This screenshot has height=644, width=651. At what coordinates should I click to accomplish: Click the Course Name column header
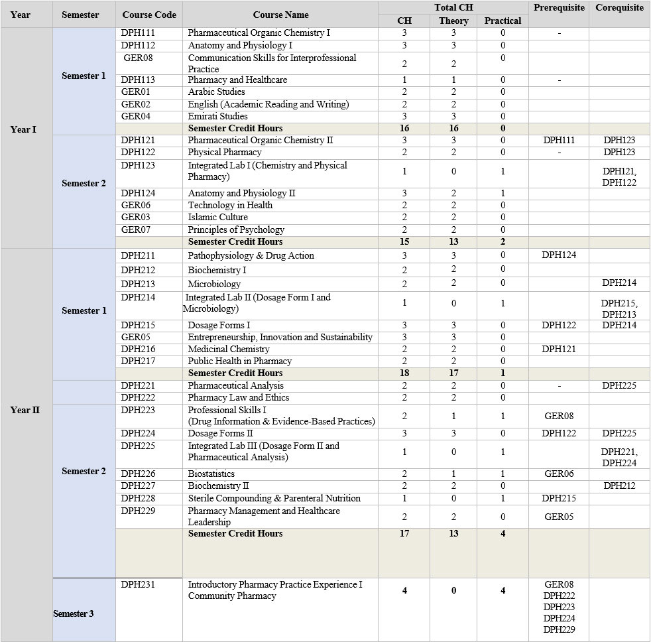pos(280,15)
